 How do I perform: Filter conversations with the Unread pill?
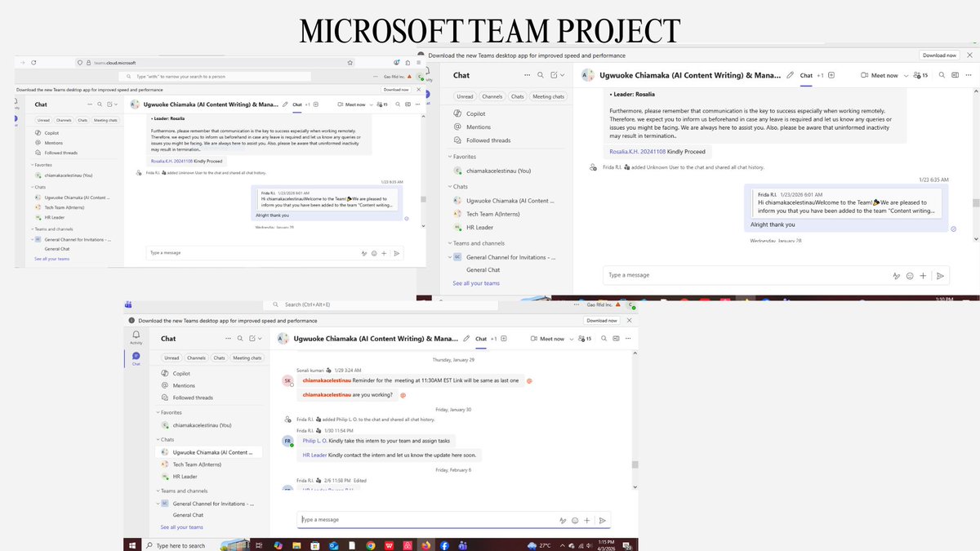tap(171, 358)
